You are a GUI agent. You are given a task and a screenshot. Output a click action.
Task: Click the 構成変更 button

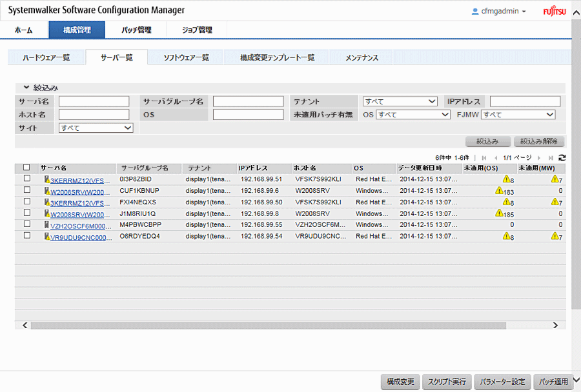(x=400, y=382)
